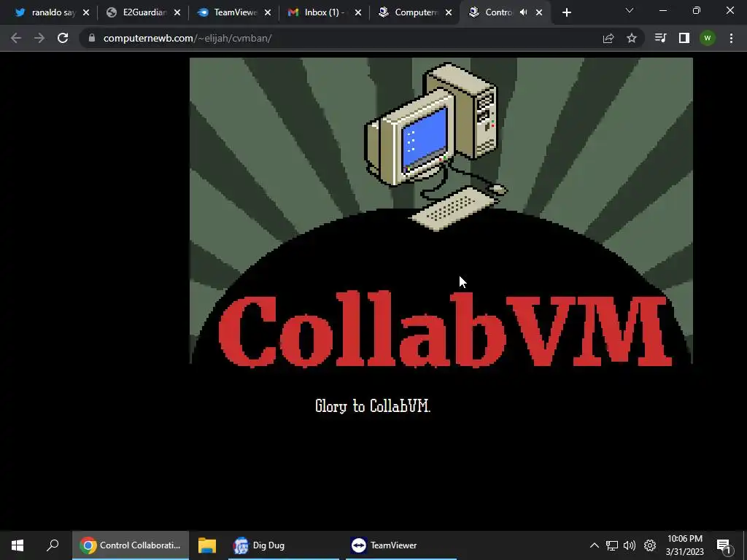Bookmark this page with the star
This screenshot has height=560, width=747.
(x=632, y=38)
